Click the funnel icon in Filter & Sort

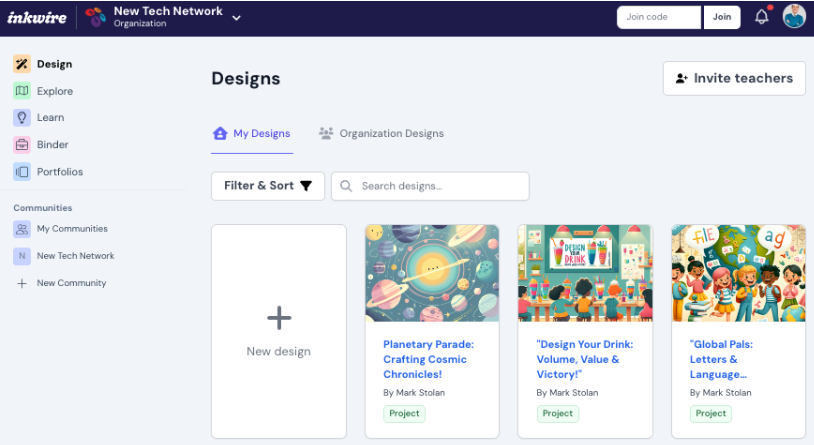(x=306, y=186)
